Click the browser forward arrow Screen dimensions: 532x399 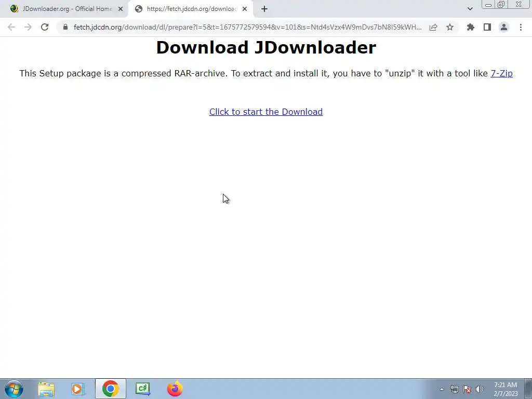[28, 27]
